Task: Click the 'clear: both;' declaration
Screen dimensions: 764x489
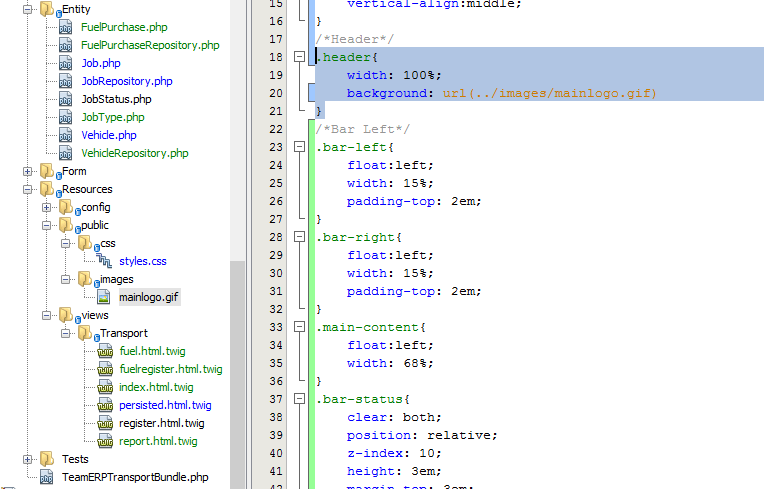Action: 394,417
